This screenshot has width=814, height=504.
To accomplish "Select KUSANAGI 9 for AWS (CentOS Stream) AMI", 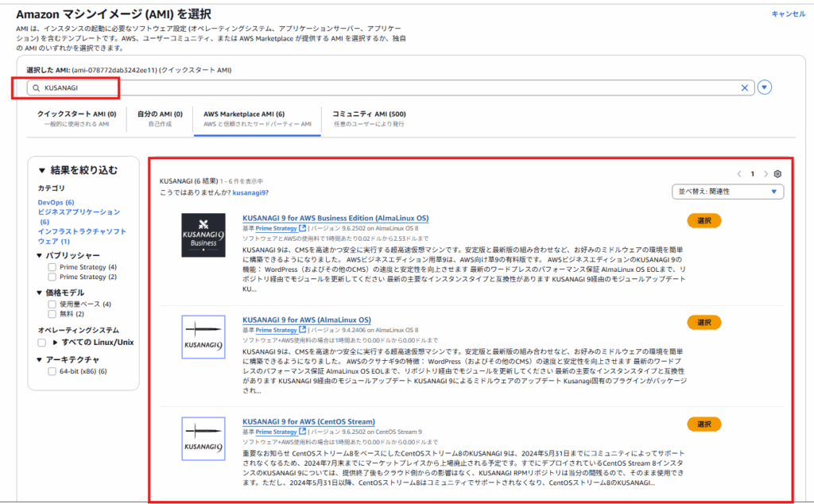I will pos(704,424).
